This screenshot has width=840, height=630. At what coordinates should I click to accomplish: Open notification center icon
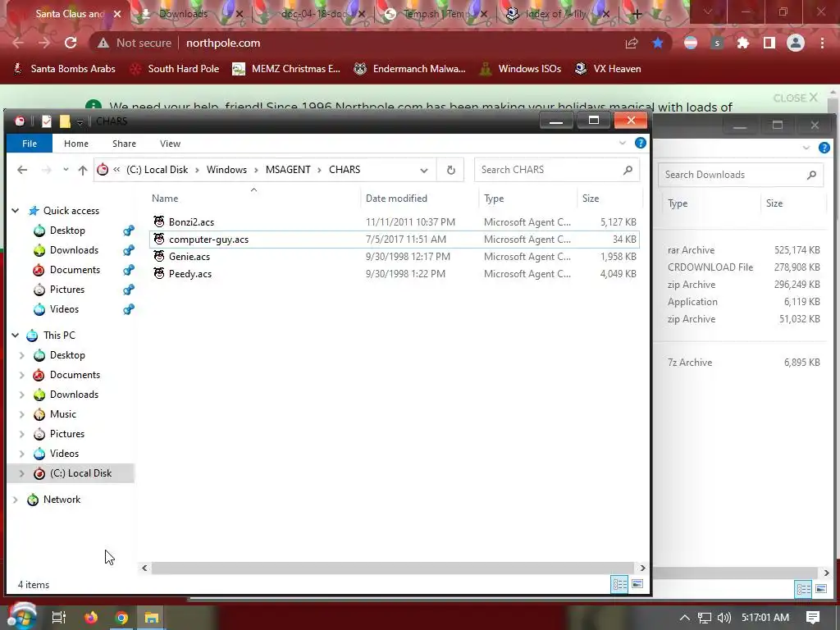pos(813,618)
